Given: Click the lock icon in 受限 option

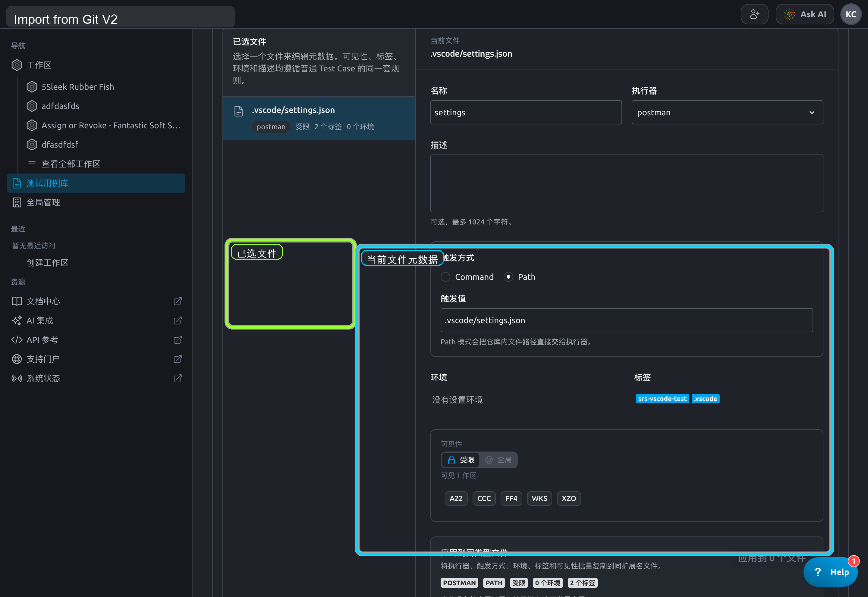Looking at the screenshot, I should coord(451,460).
